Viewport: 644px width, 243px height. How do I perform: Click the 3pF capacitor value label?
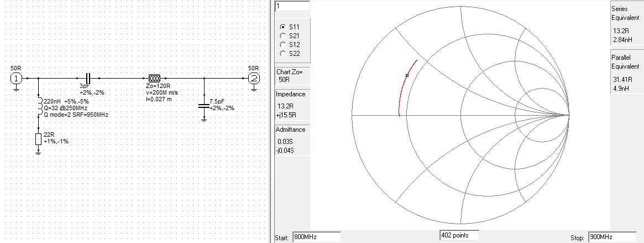86,87
